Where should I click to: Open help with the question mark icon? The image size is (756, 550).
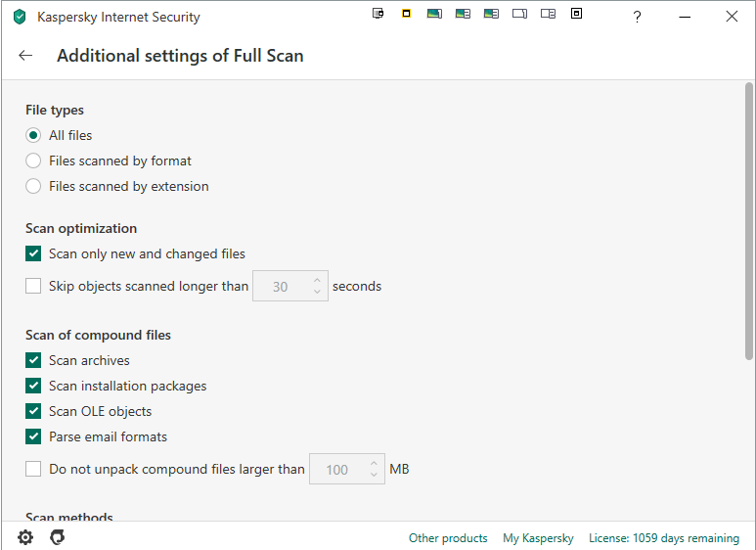click(x=637, y=17)
